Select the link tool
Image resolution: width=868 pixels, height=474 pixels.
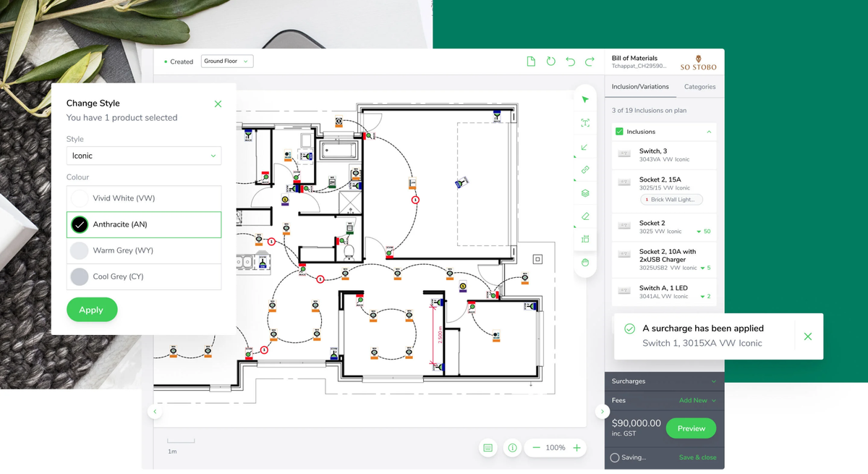[x=585, y=170]
